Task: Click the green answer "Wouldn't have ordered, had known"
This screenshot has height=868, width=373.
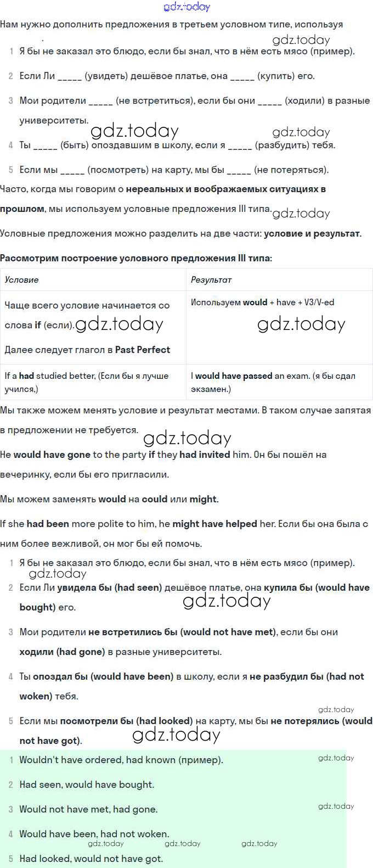Action: (x=121, y=760)
